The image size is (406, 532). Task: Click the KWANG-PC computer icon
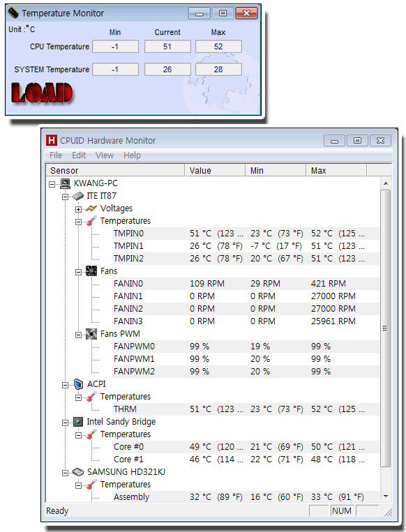(65, 183)
